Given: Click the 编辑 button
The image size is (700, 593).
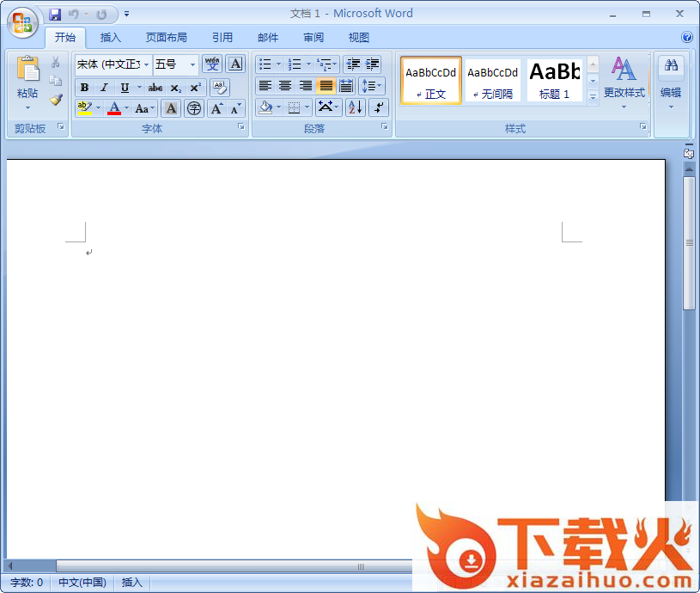Looking at the screenshot, I should coord(671,80).
